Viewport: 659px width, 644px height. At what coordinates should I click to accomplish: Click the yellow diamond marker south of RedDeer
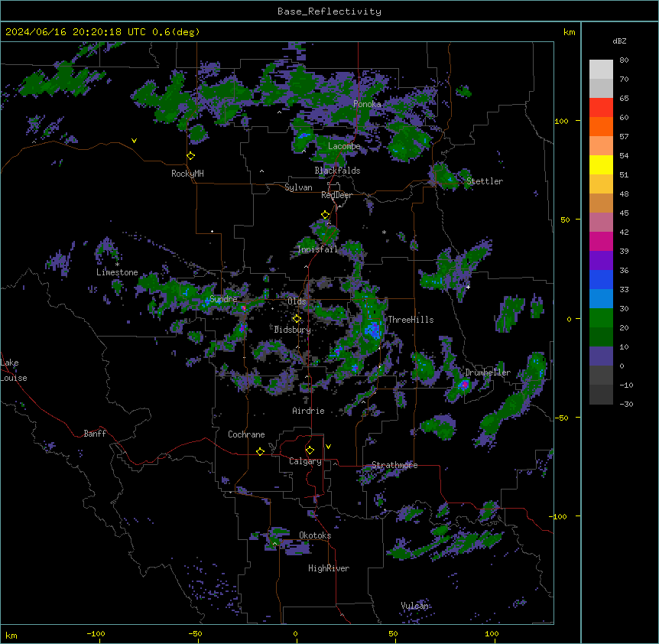tap(326, 215)
